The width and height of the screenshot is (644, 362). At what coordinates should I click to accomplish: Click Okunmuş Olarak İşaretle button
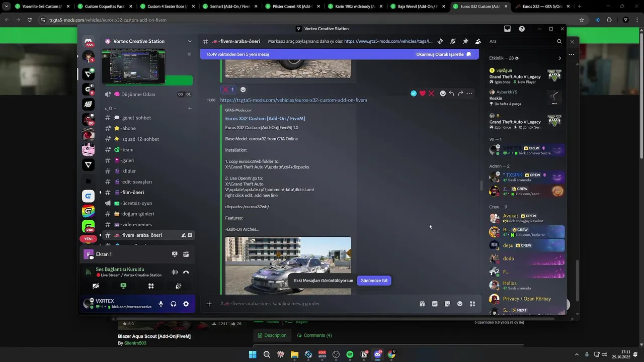pos(443,54)
